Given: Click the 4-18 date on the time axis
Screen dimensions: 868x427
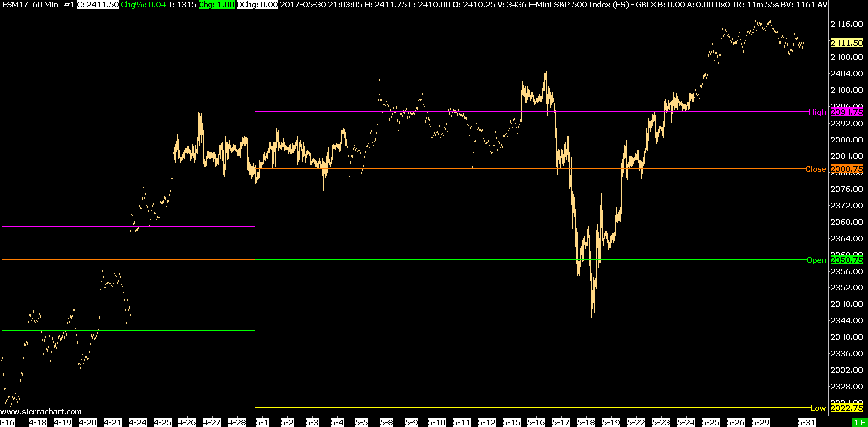Looking at the screenshot, I should [x=38, y=422].
